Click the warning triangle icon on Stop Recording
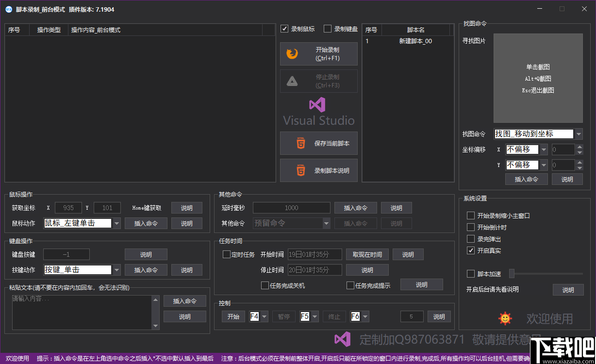Viewport: 596px width, 364px height. click(292, 81)
